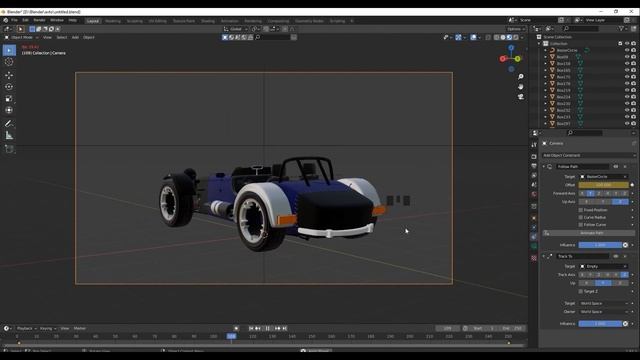640x360 pixels.
Task: Toggle Follow Path constraint visibility eye
Action: tap(616, 167)
